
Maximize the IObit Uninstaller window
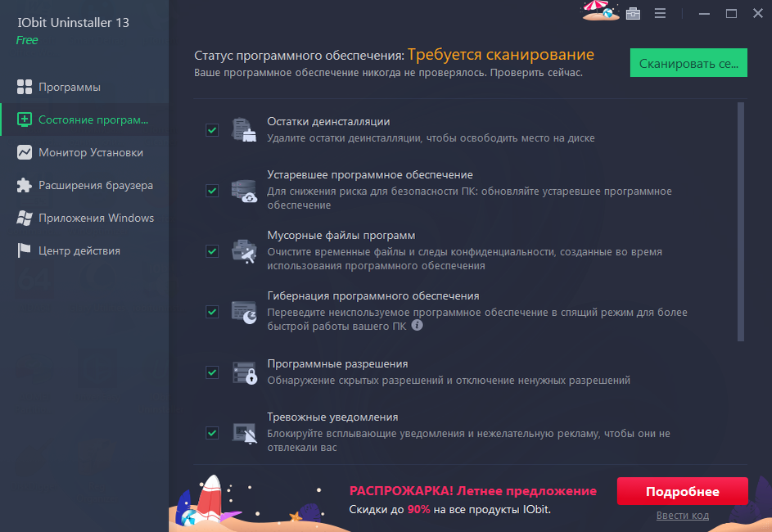point(732,14)
